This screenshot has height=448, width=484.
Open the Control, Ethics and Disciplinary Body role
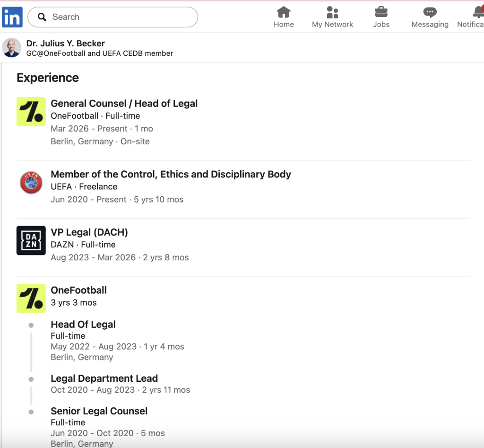pos(171,174)
